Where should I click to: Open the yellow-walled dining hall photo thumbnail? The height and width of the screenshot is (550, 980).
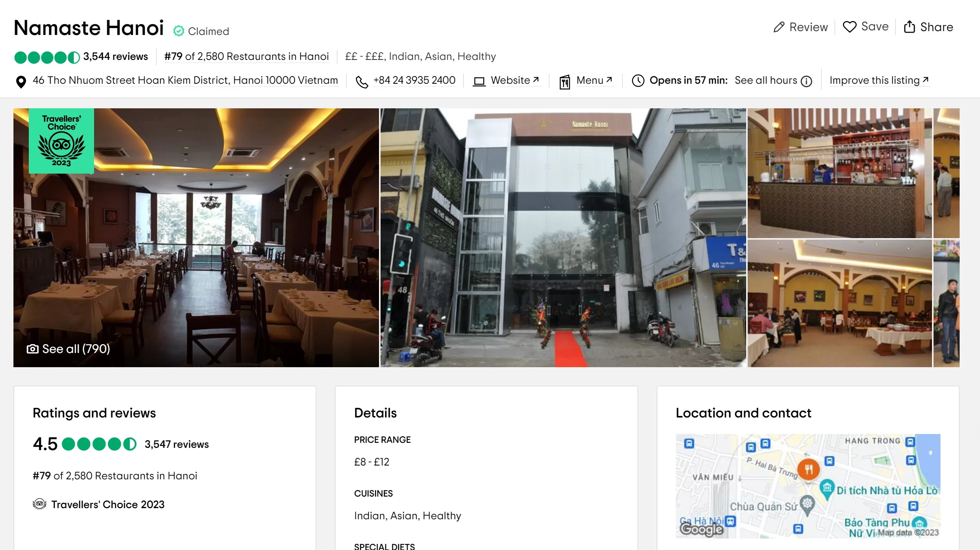[x=839, y=303]
